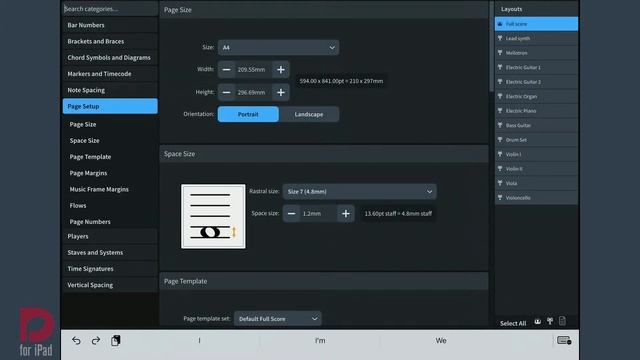Decrease page height with minus button
The height and width of the screenshot is (360, 640).
pyautogui.click(x=227, y=93)
